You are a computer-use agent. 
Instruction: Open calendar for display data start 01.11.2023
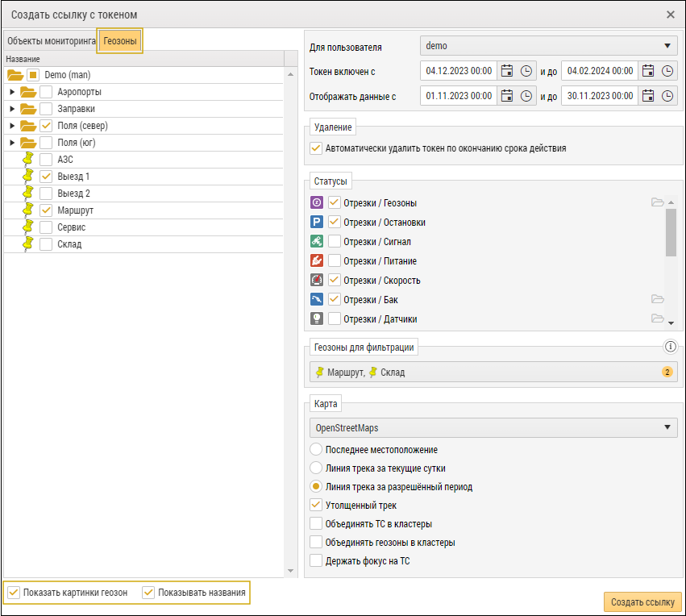coord(506,96)
